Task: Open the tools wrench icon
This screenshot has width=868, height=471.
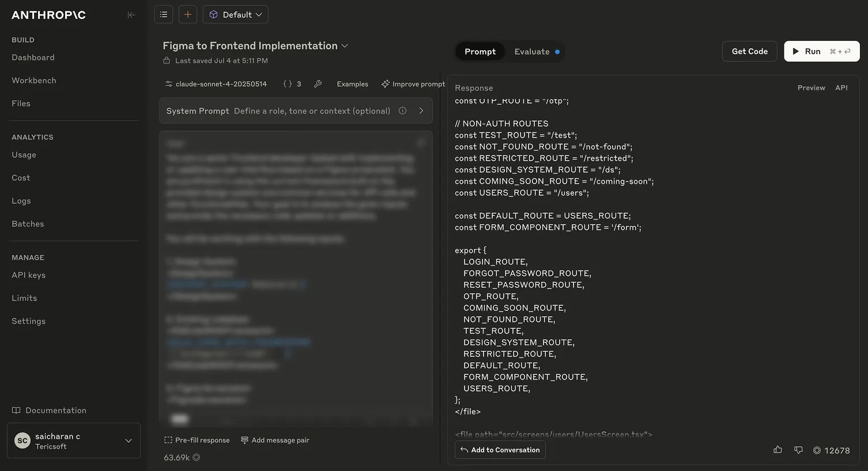Action: coord(318,83)
